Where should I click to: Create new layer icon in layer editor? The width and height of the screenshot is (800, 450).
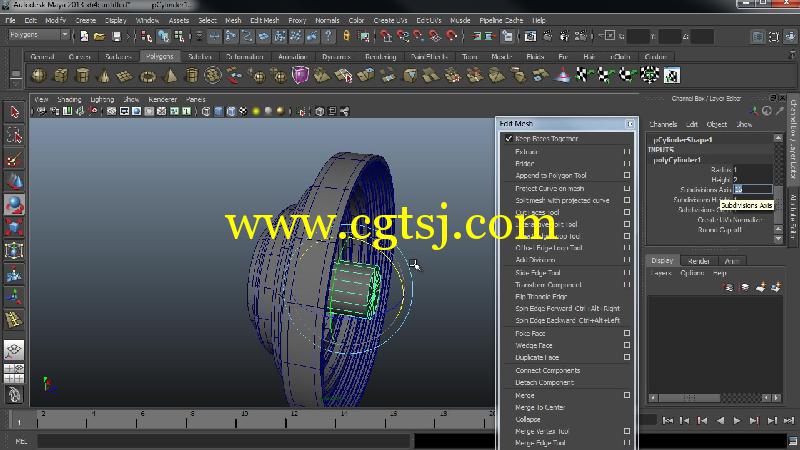click(x=760, y=287)
